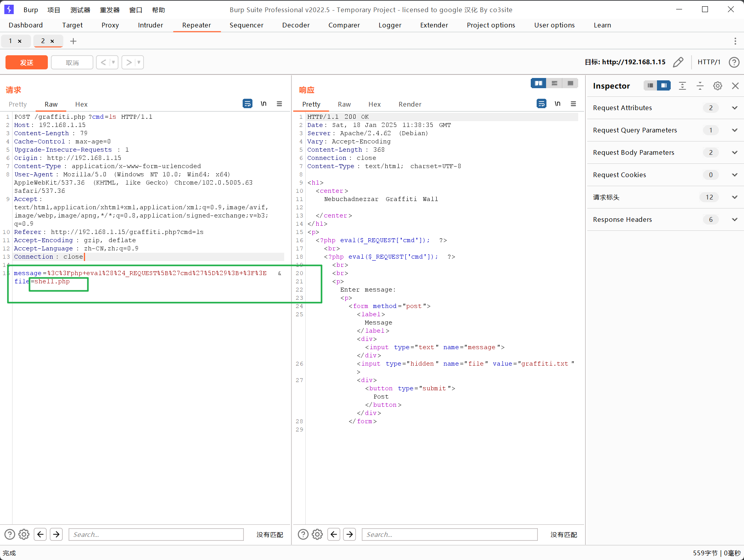Dock Inspector on the right side
The width and height of the screenshot is (744, 560).
pyautogui.click(x=664, y=85)
